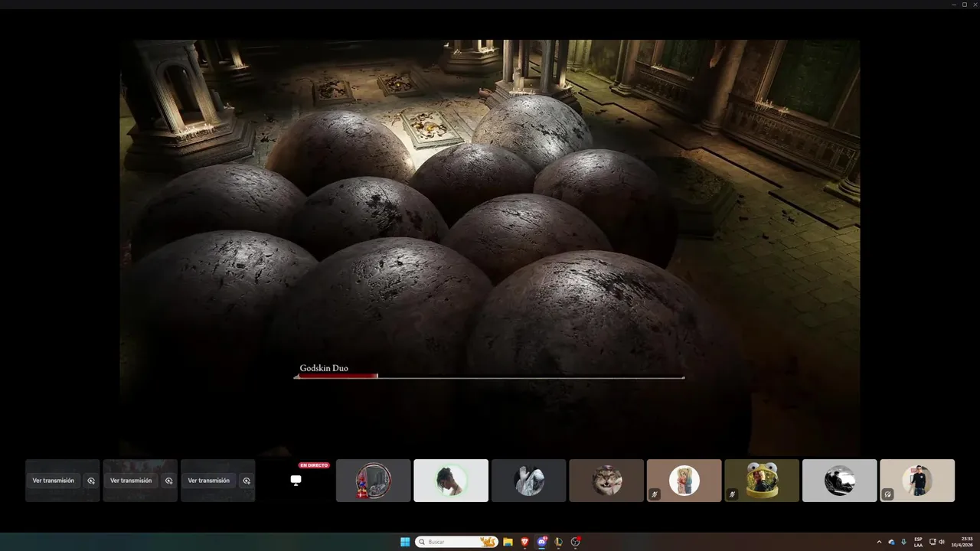
Task: Open File Explorer from the taskbar
Action: click(x=508, y=542)
